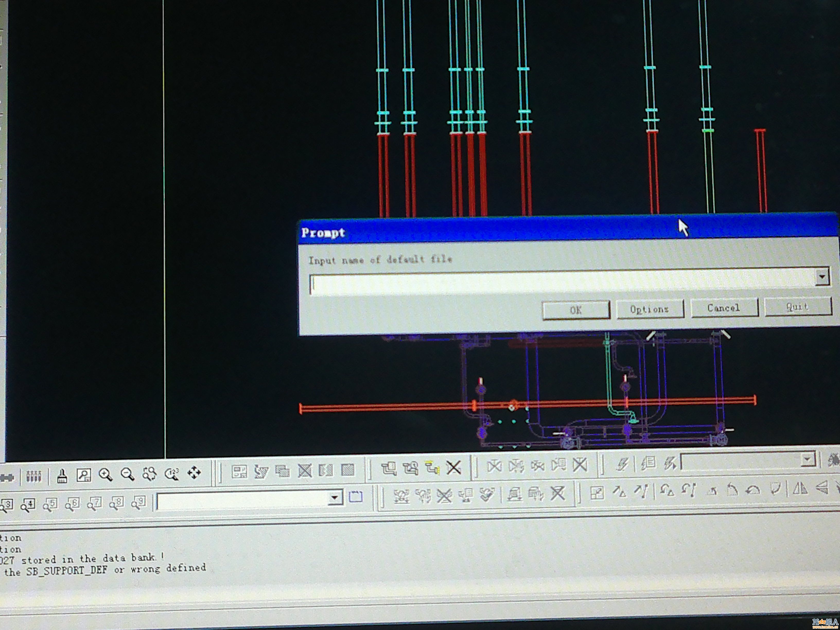Click the black X delete pipe icon
The width and height of the screenshot is (840, 630).
tap(453, 467)
